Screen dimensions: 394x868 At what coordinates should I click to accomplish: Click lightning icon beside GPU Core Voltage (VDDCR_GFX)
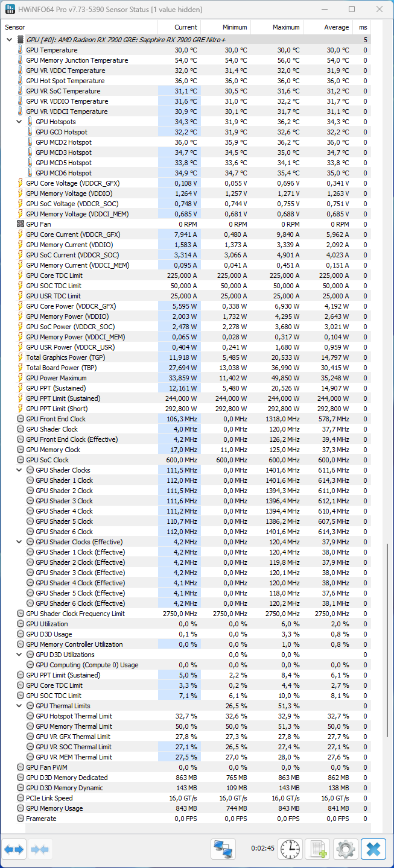[21, 183]
